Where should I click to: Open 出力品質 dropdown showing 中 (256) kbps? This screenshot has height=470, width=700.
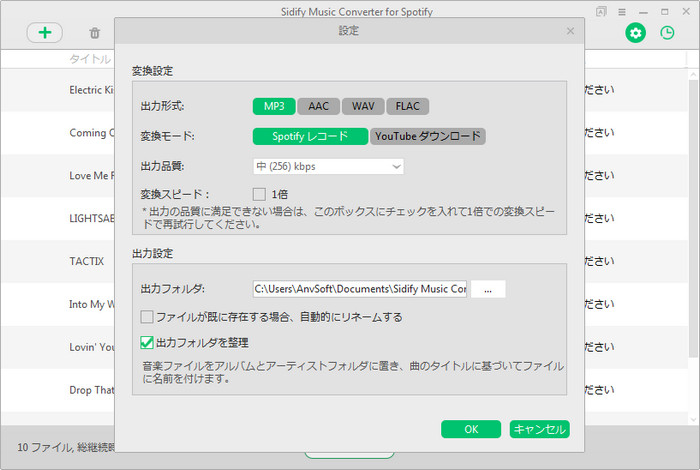[328, 166]
